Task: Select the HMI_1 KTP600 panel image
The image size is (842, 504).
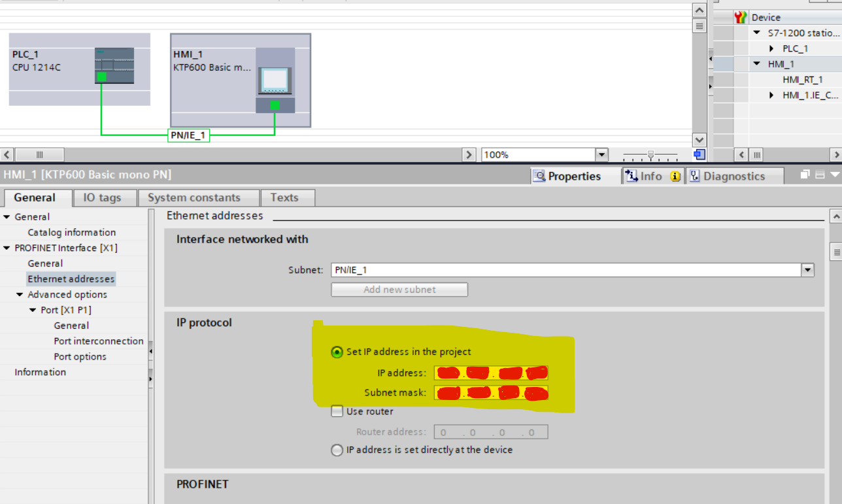Action: click(x=275, y=80)
